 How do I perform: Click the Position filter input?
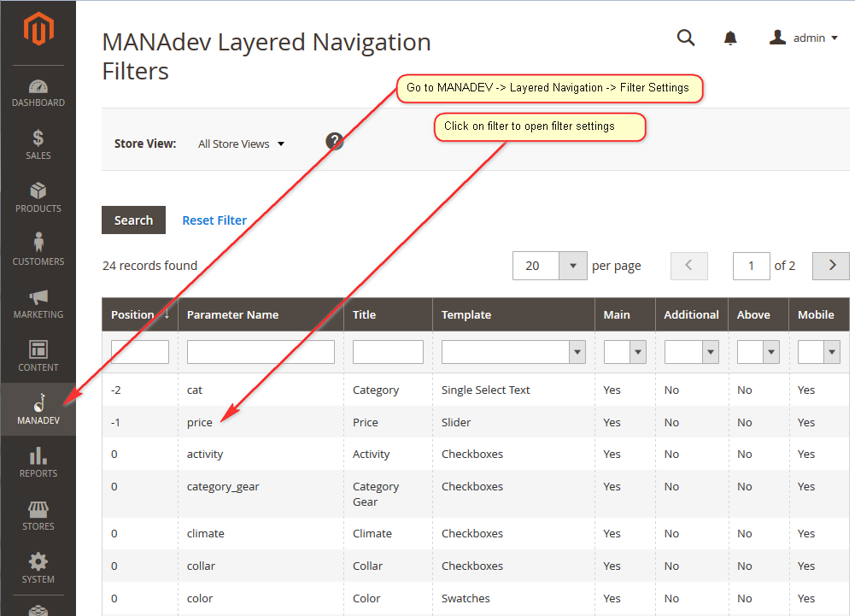(140, 352)
